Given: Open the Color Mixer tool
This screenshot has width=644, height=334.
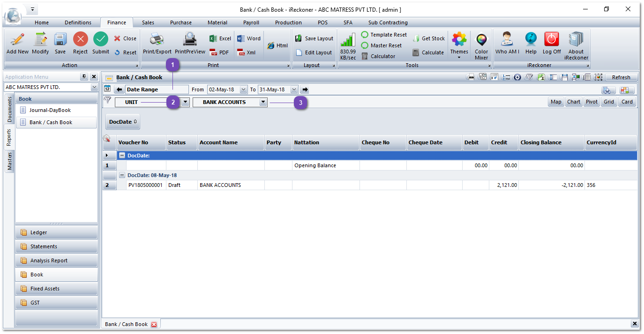Looking at the screenshot, I should tap(481, 41).
